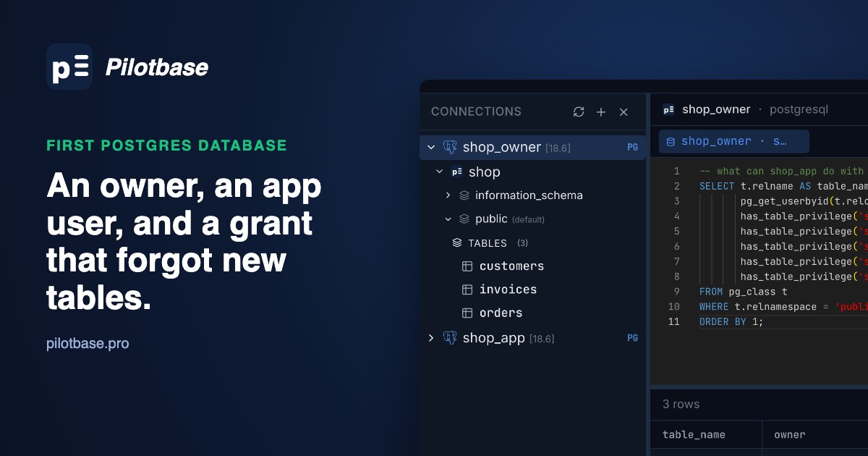Screen dimensions: 868x456
Task: Click the schema icon for information_schema
Action: [464, 195]
